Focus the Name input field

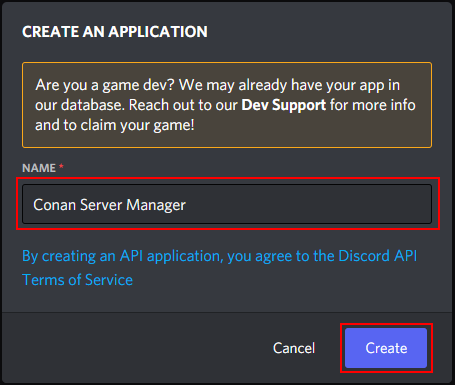[227, 204]
